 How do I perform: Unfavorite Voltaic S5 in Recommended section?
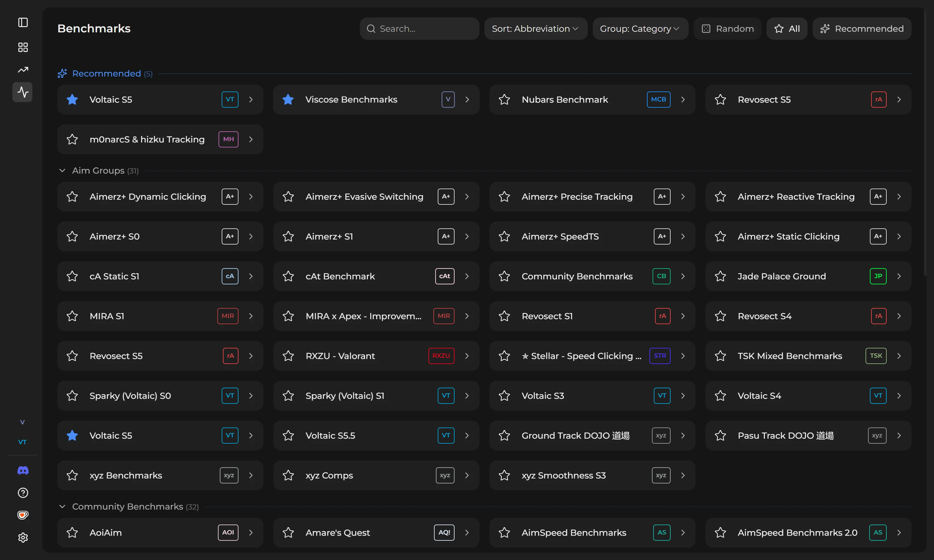pos(72,100)
